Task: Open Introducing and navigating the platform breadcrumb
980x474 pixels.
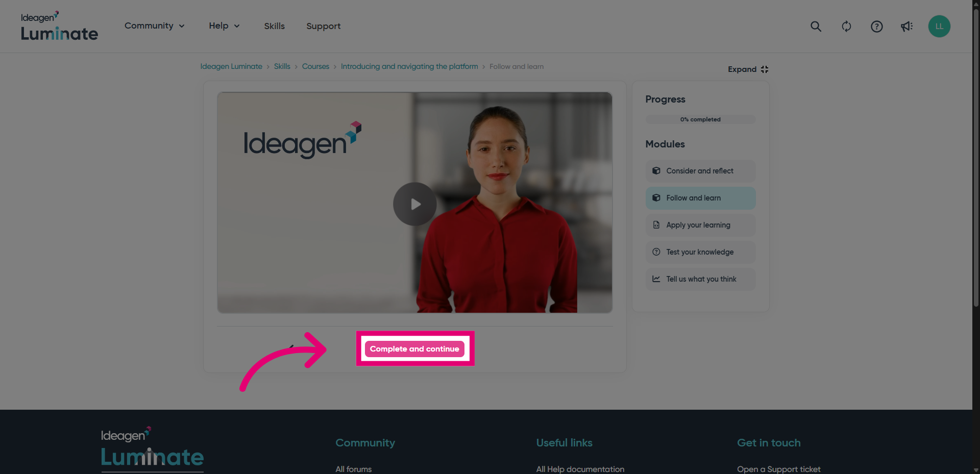Action: pyautogui.click(x=409, y=67)
